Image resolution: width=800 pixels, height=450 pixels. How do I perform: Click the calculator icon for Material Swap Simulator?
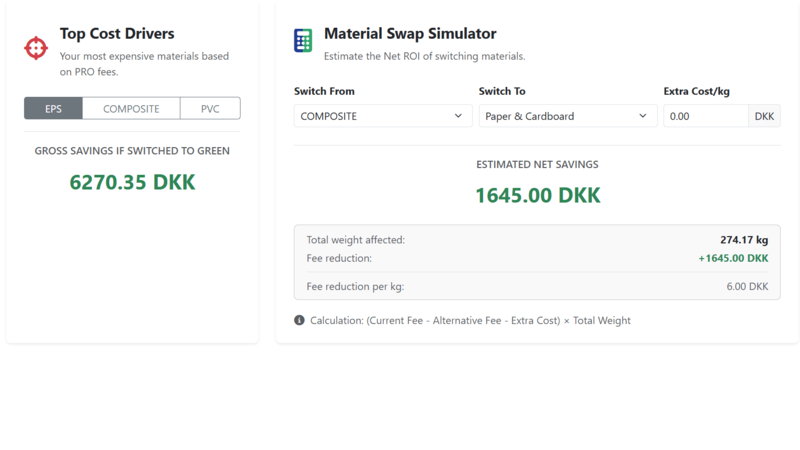(303, 41)
